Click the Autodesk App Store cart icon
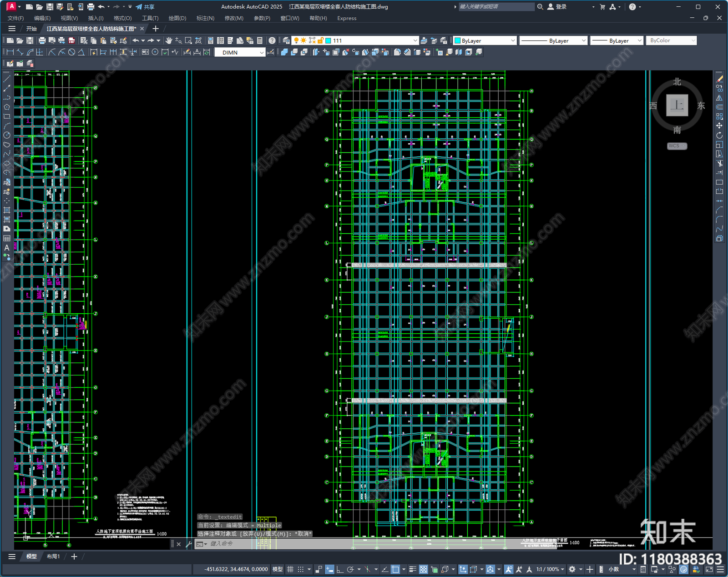The height and width of the screenshot is (577, 728). pyautogui.click(x=602, y=7)
